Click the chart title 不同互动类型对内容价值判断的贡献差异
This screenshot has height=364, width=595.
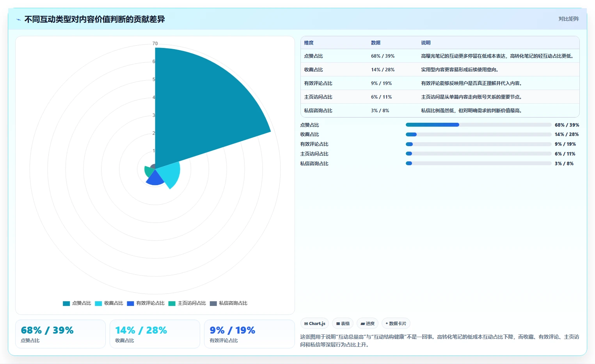pos(95,19)
